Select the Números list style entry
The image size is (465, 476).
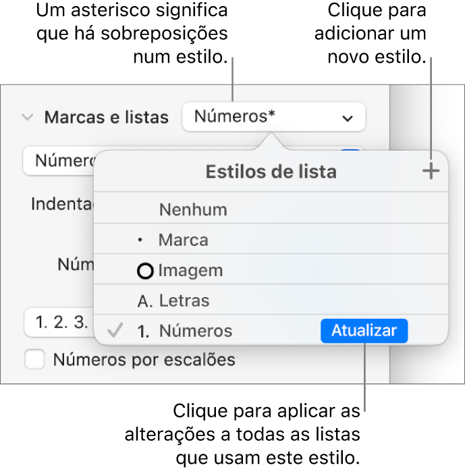[196, 332]
